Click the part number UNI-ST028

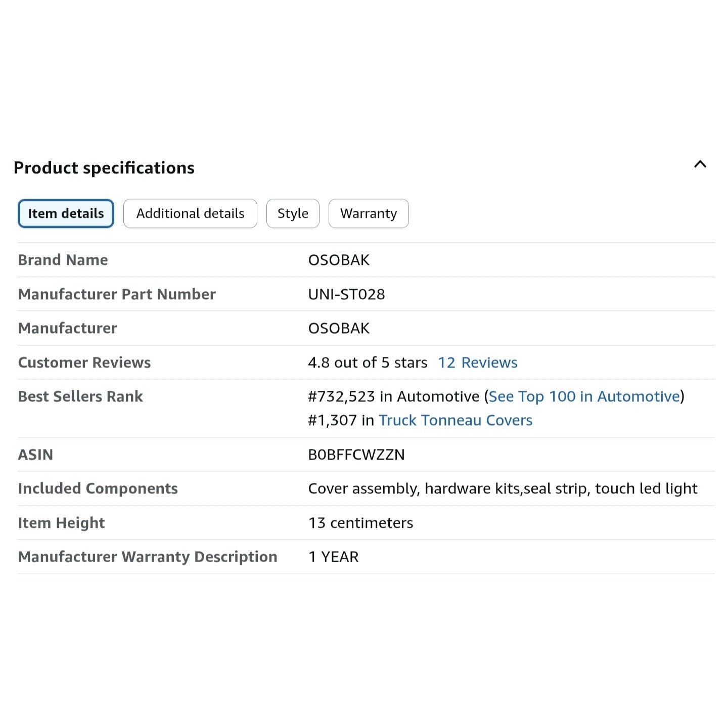(x=346, y=294)
